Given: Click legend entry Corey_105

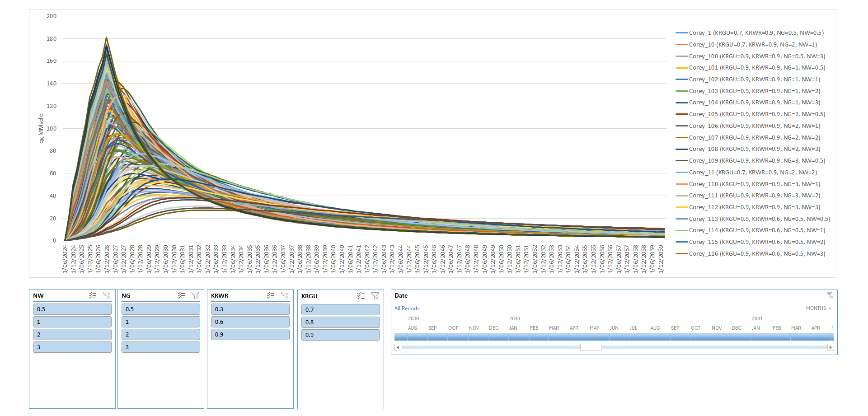Looking at the screenshot, I should (751, 114).
